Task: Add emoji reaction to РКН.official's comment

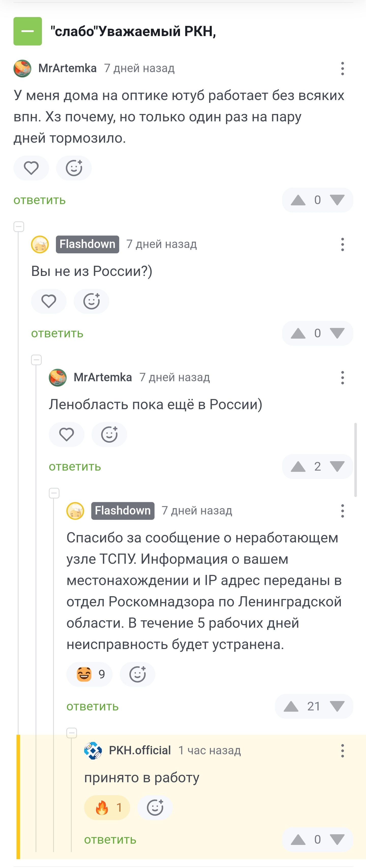Action: pyautogui.click(x=155, y=808)
